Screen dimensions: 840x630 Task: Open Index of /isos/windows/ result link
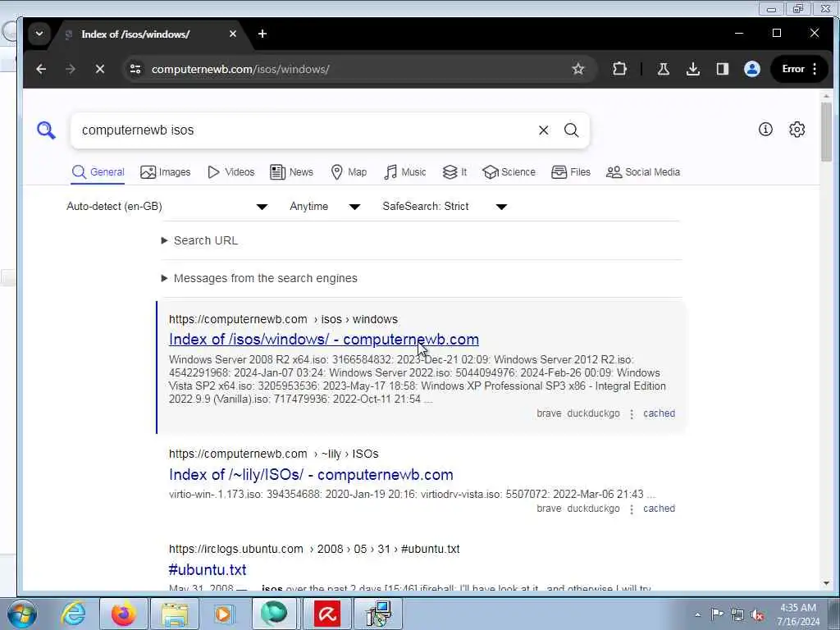point(323,339)
